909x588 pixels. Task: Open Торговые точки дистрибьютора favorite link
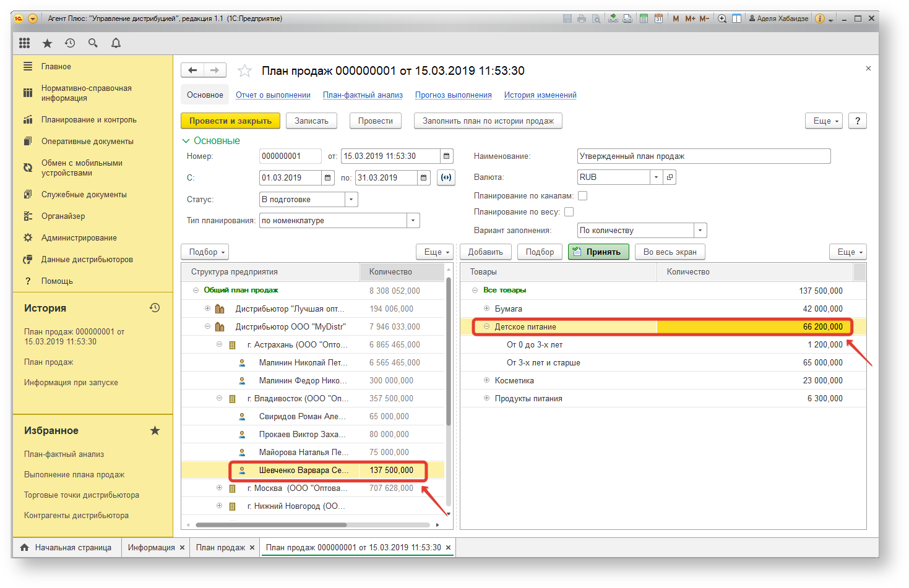pos(82,495)
